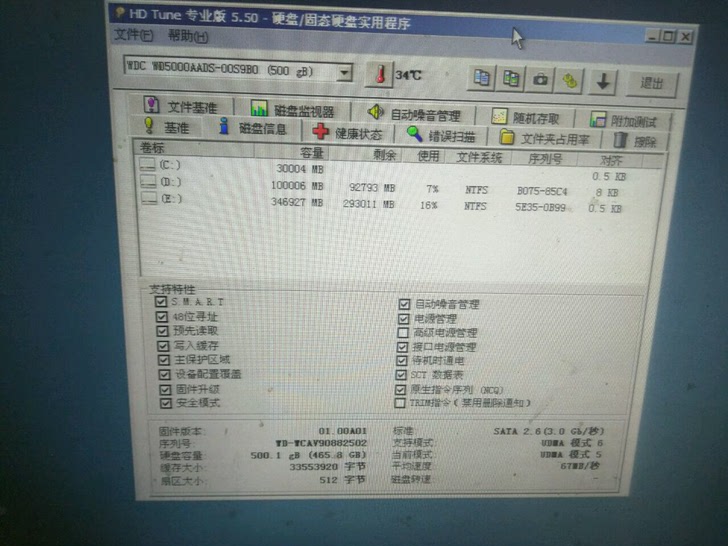
Task: Click the firmware version 01.00A01 value
Action: pos(342,431)
